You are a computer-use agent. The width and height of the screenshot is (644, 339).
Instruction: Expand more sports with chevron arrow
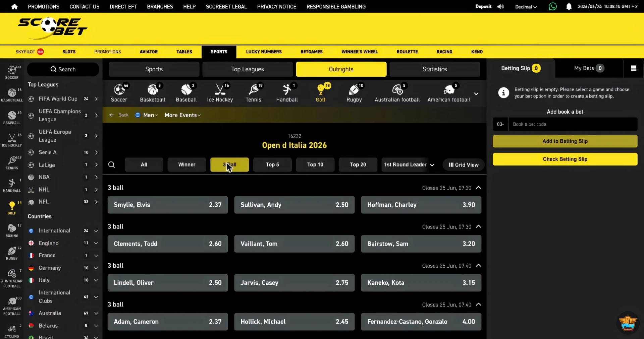[476, 94]
